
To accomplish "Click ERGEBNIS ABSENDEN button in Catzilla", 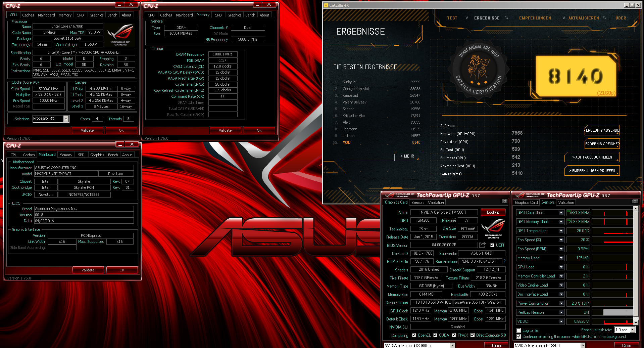I will 602,130.
